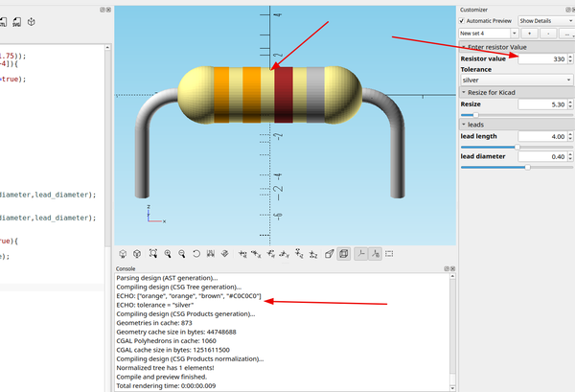The height and width of the screenshot is (392, 575).
Task: Click the + add preset button
Action: [530, 34]
